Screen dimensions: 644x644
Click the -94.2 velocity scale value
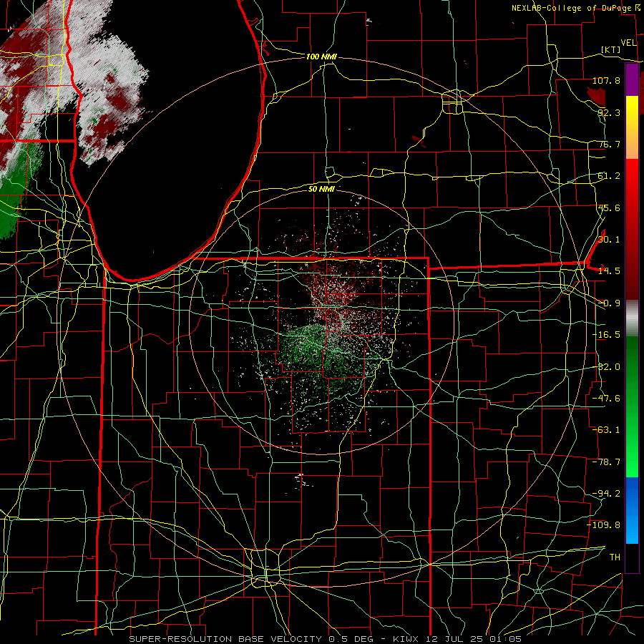click(x=606, y=493)
